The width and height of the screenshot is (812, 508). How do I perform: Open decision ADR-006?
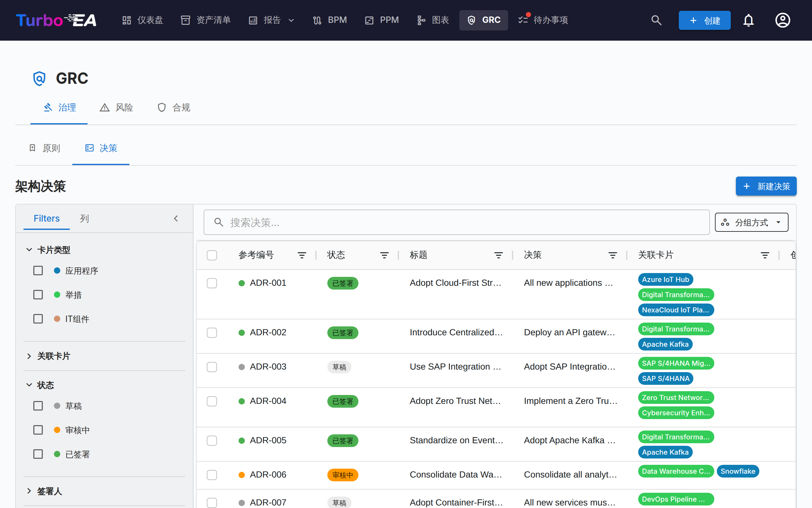click(268, 474)
